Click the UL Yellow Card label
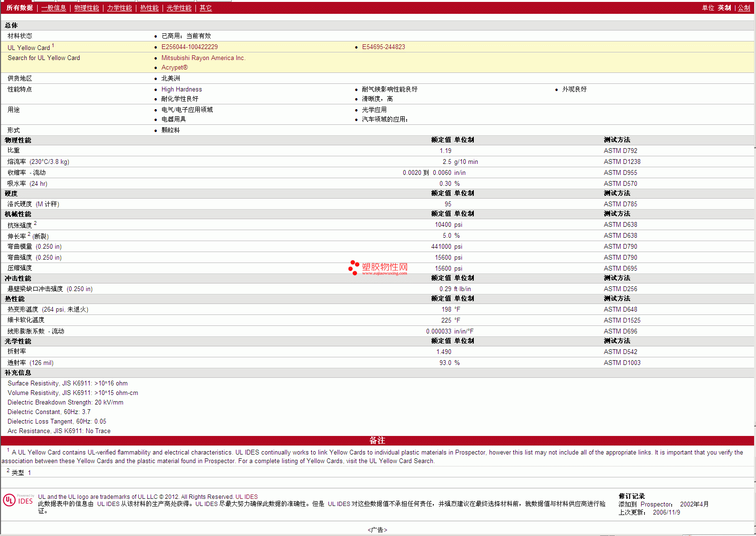The image size is (756, 536). click(29, 48)
